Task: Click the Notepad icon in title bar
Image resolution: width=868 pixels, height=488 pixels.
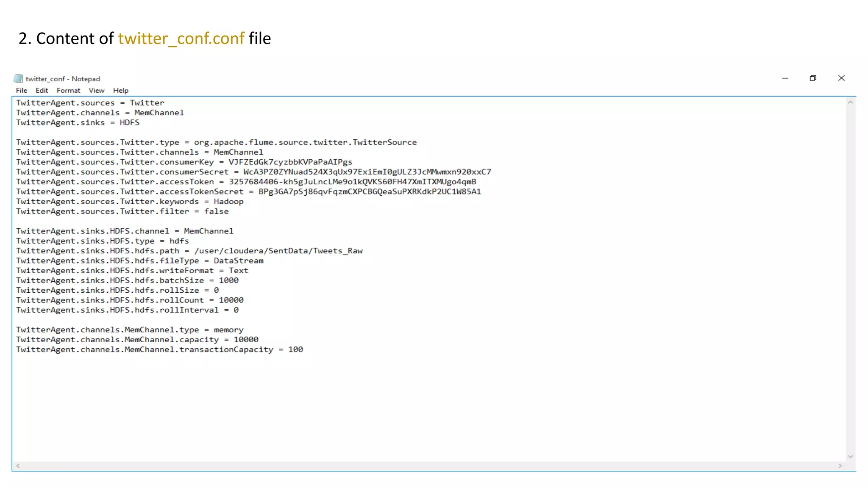Action: point(18,78)
